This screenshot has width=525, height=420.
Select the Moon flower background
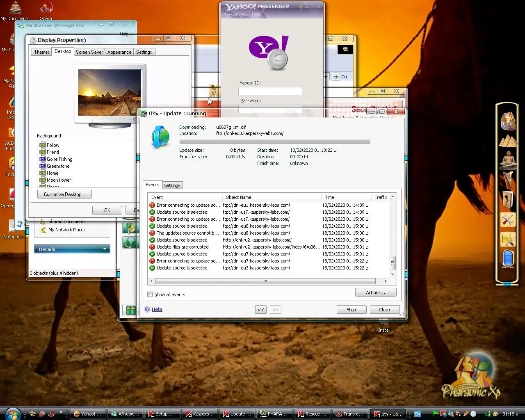pos(55,180)
